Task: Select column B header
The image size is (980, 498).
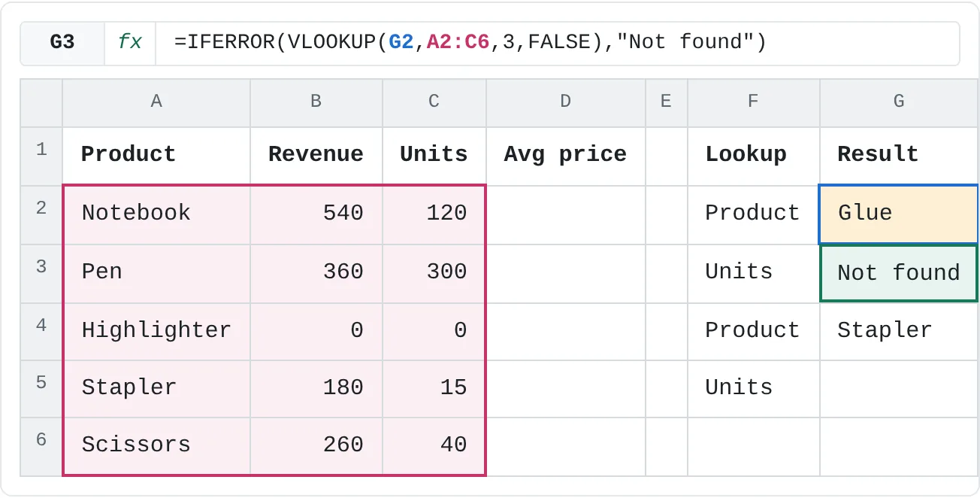Action: (316, 102)
